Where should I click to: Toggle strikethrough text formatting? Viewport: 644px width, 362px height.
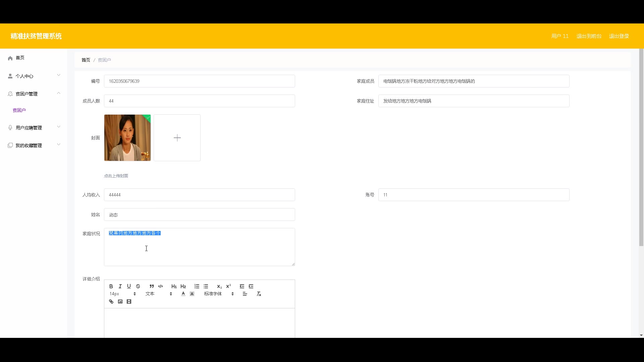click(138, 286)
